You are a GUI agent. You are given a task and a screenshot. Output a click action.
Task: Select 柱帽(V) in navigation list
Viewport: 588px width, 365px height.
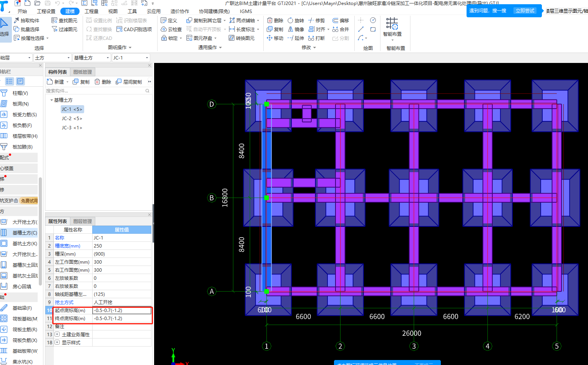coord(20,93)
